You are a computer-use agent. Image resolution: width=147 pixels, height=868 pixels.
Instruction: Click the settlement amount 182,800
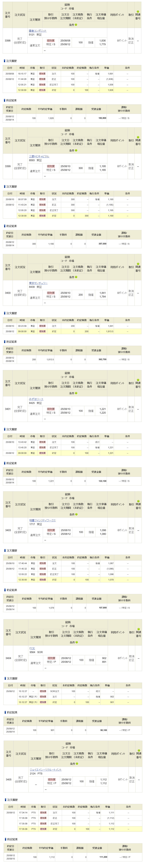102,118
